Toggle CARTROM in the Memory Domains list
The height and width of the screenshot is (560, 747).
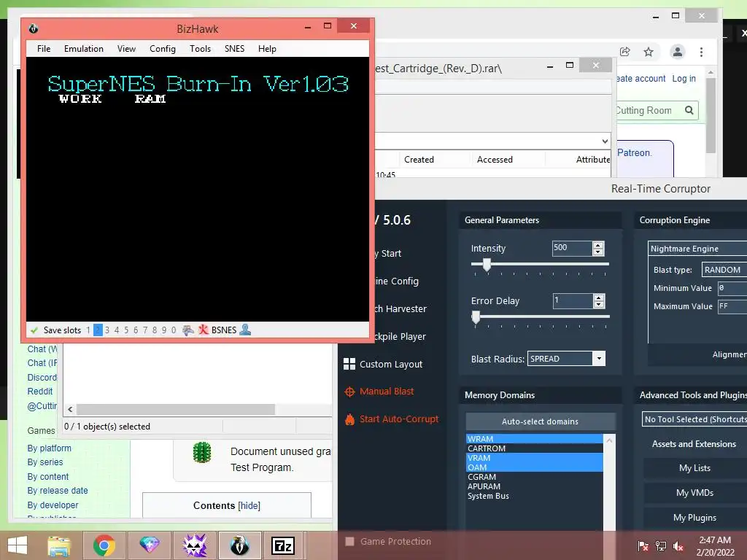(535, 448)
